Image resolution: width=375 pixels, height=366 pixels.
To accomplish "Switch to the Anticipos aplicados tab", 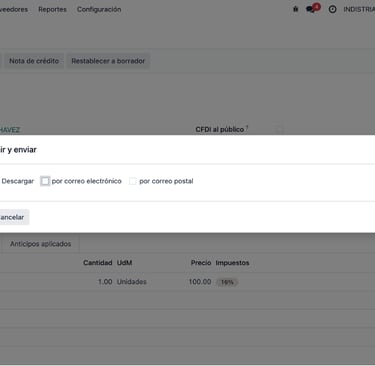I will click(x=40, y=244).
